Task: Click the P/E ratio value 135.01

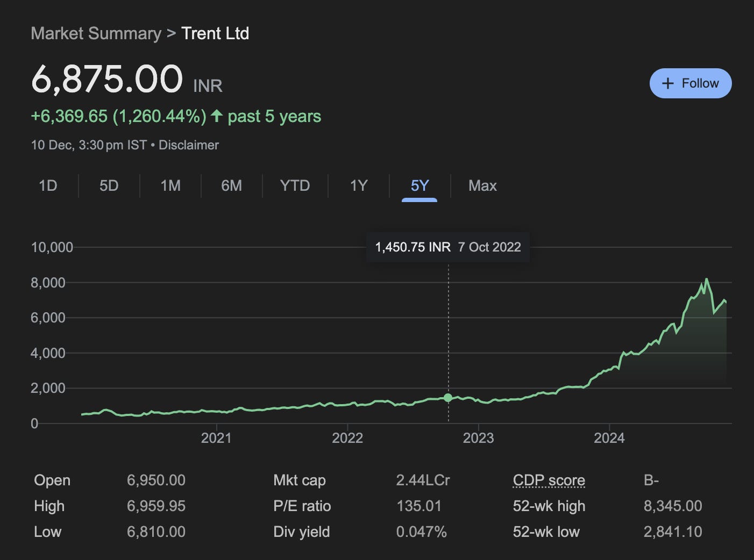Action: pos(418,506)
